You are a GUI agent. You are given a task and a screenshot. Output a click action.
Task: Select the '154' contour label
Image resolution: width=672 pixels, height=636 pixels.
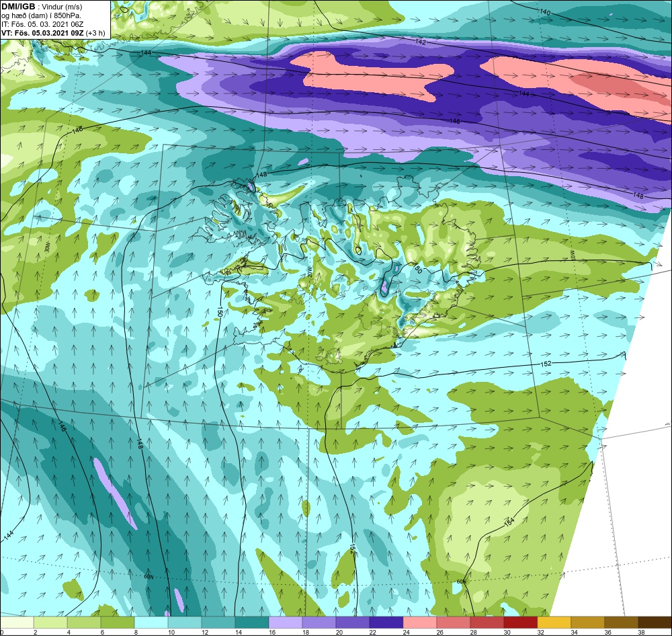coord(509,522)
